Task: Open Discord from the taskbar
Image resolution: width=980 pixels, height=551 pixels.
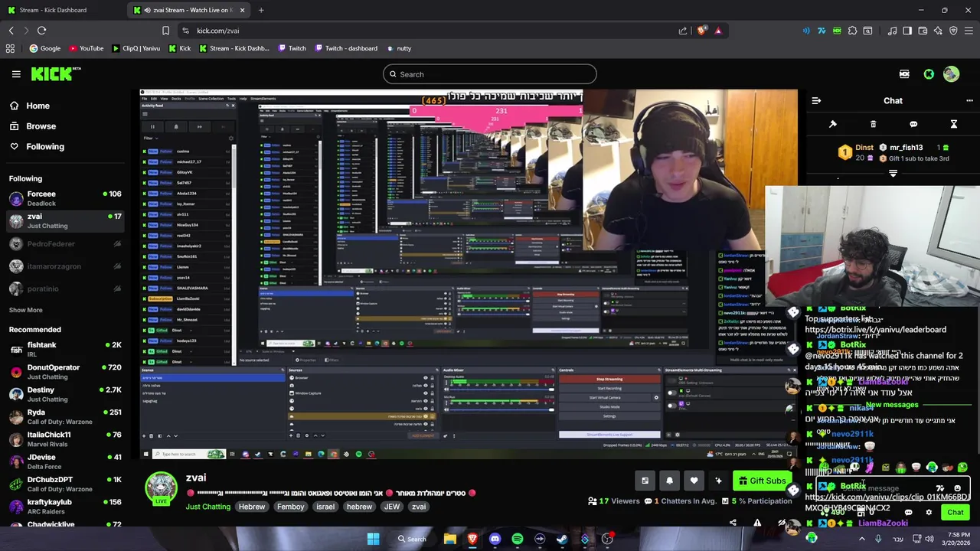Action: (495, 539)
